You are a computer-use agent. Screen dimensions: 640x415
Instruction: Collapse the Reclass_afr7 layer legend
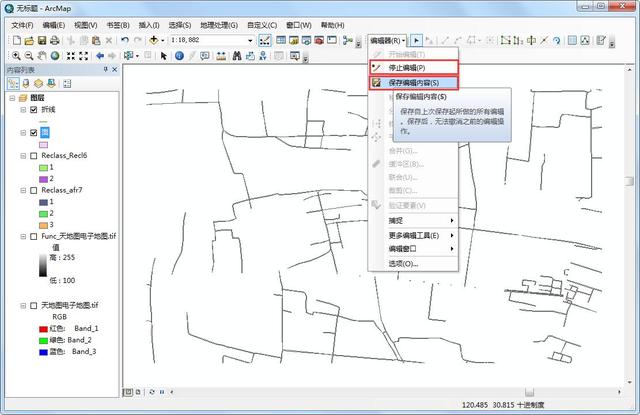[x=23, y=190]
